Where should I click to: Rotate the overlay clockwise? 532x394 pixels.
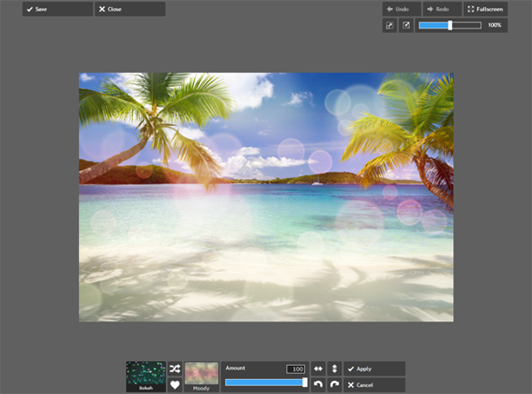click(334, 385)
